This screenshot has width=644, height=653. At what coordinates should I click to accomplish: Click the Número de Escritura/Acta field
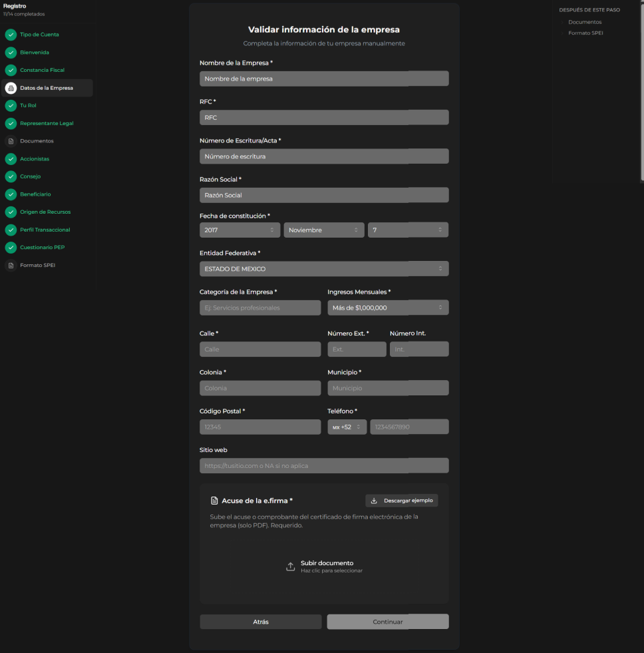[324, 156]
